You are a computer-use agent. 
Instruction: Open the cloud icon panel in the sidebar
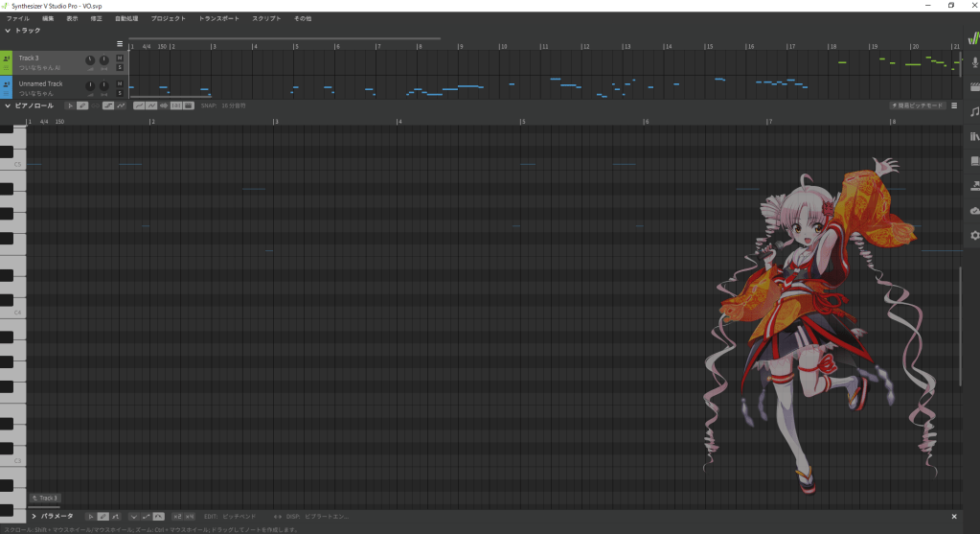[x=974, y=210]
